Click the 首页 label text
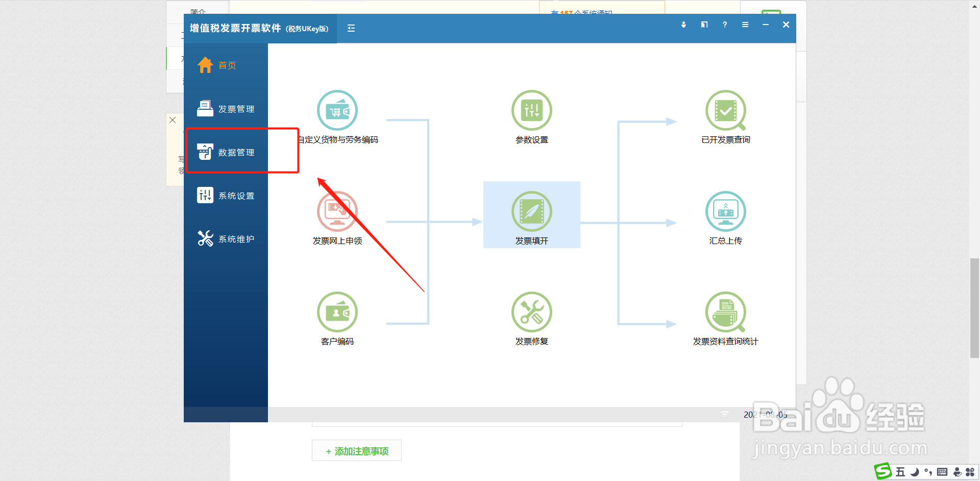Viewport: 980px width, 481px height. coord(227,65)
